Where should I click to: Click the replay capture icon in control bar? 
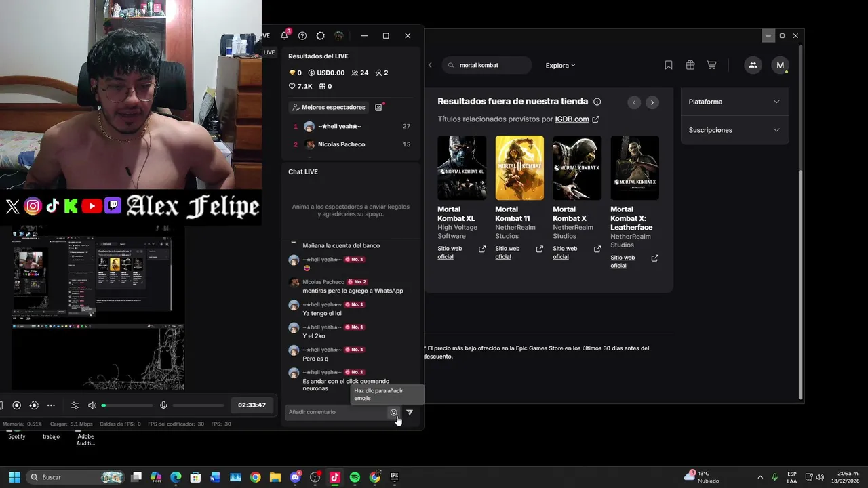[x=34, y=405]
